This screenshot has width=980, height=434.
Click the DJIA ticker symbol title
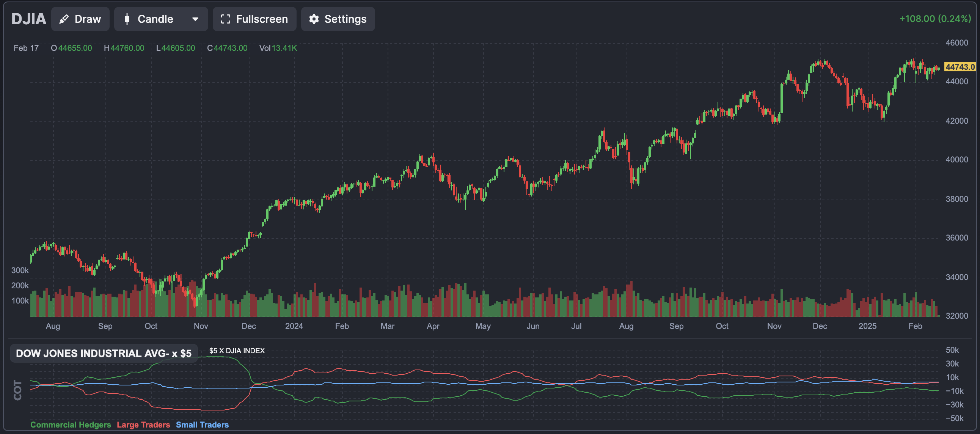tap(28, 19)
